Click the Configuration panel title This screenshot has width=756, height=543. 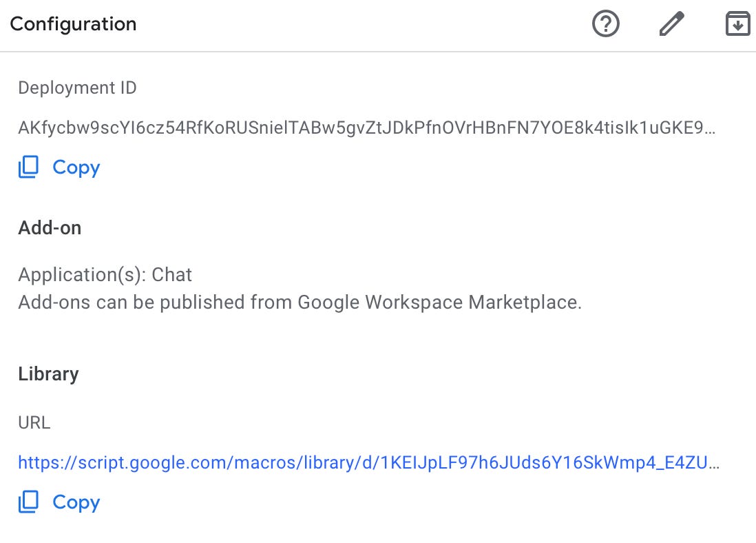pyautogui.click(x=73, y=24)
